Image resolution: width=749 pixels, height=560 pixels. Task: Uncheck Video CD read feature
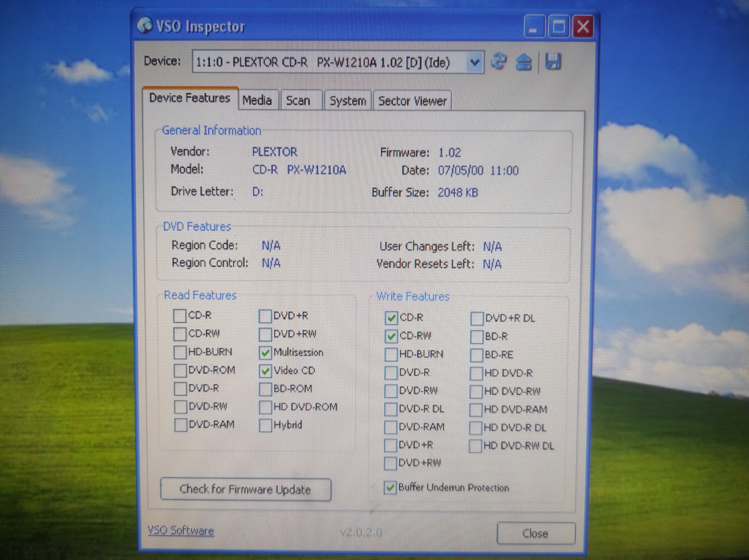[x=265, y=371]
